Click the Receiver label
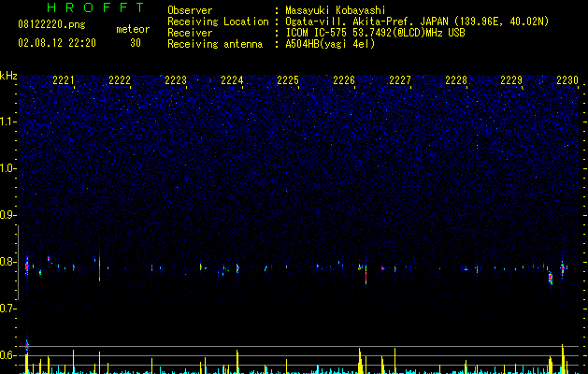 (190, 33)
